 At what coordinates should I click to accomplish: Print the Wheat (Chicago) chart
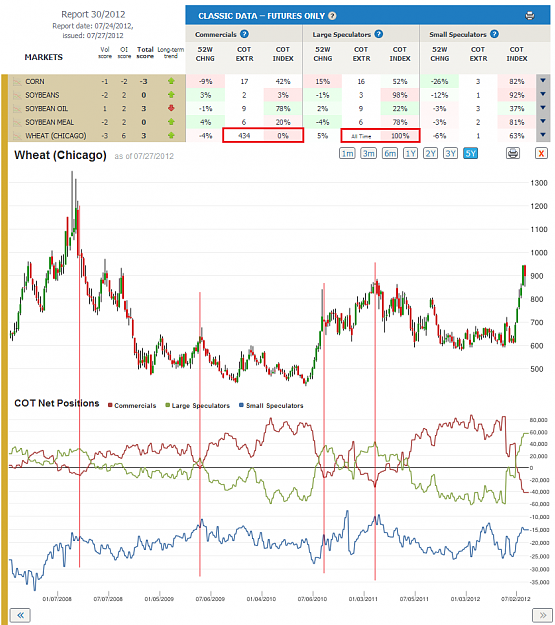pos(513,153)
